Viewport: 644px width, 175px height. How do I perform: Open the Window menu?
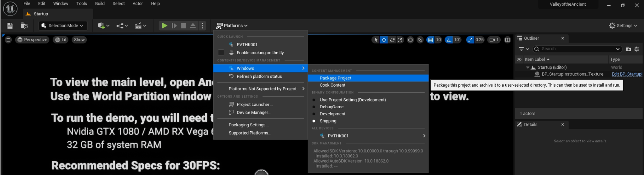click(x=61, y=4)
